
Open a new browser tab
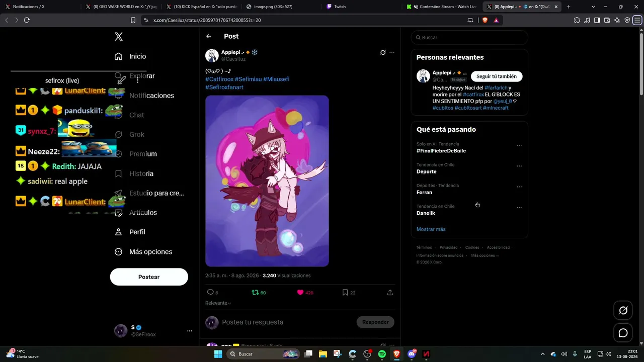569,7
